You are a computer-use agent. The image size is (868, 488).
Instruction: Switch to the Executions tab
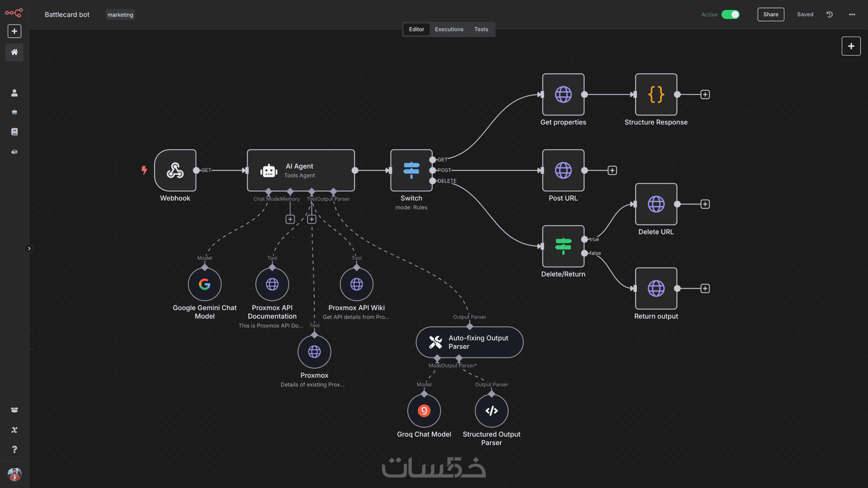pyautogui.click(x=449, y=29)
